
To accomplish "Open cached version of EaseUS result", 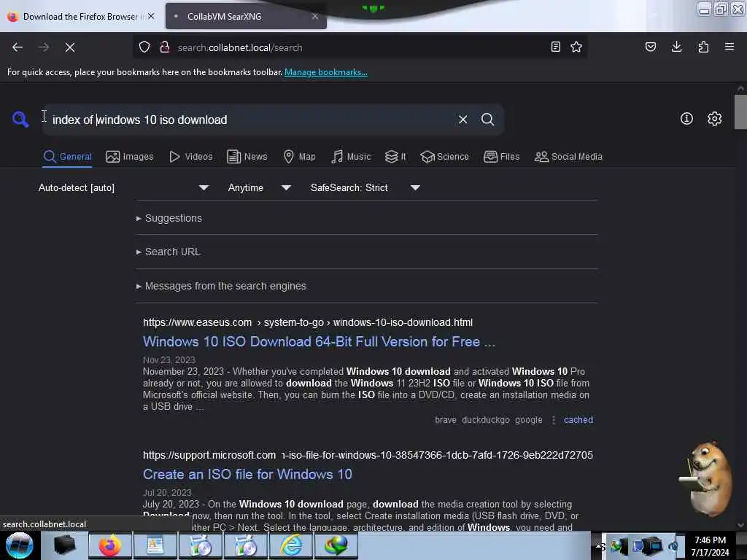I will point(578,420).
